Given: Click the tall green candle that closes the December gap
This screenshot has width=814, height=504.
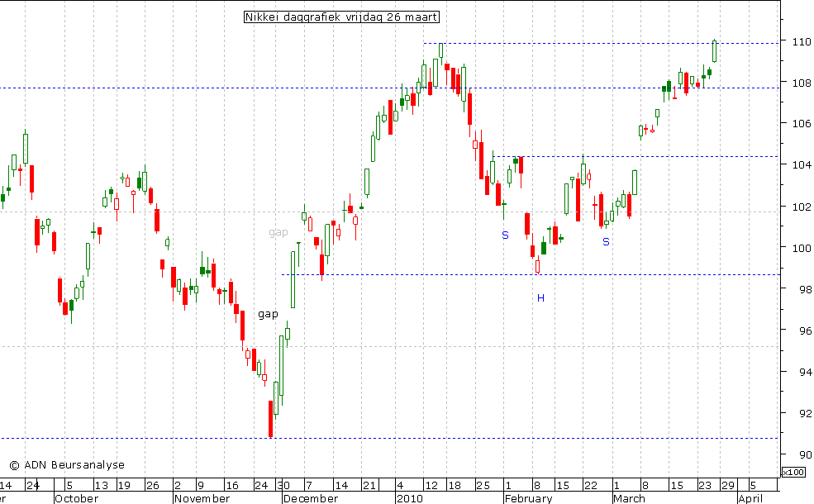Looking at the screenshot, I should click(x=293, y=279).
